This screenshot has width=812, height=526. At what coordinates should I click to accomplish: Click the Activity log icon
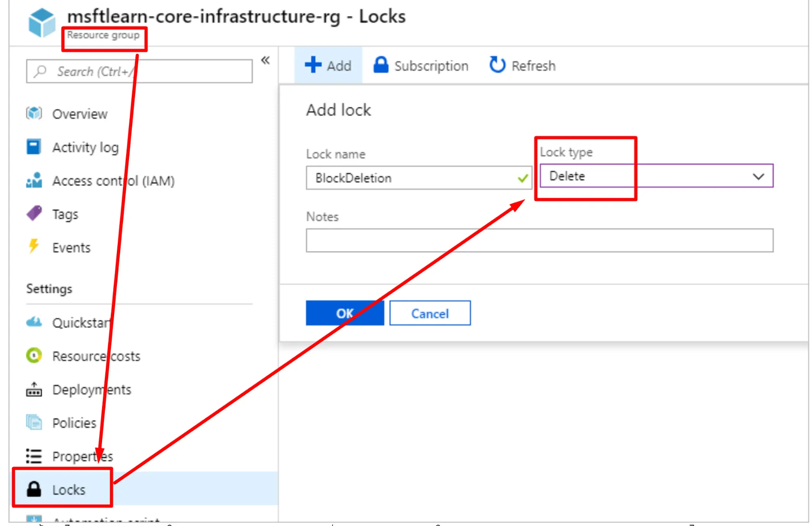click(34, 147)
